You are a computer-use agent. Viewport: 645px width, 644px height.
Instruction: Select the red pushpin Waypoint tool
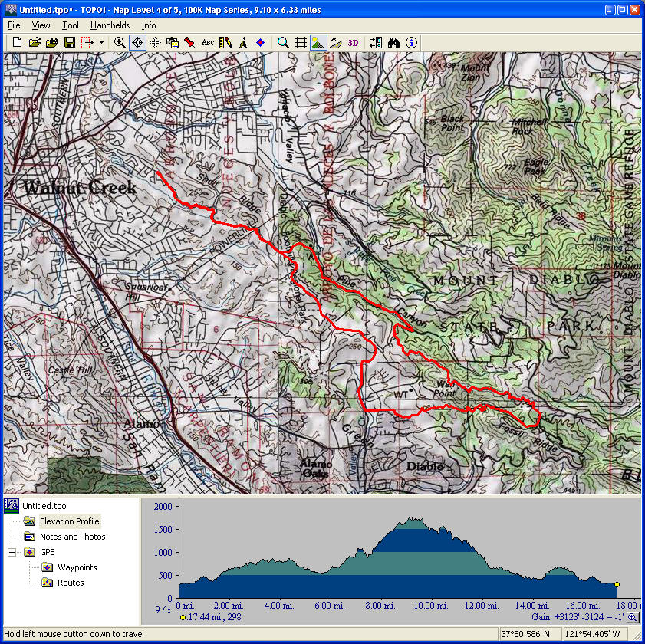[189, 43]
